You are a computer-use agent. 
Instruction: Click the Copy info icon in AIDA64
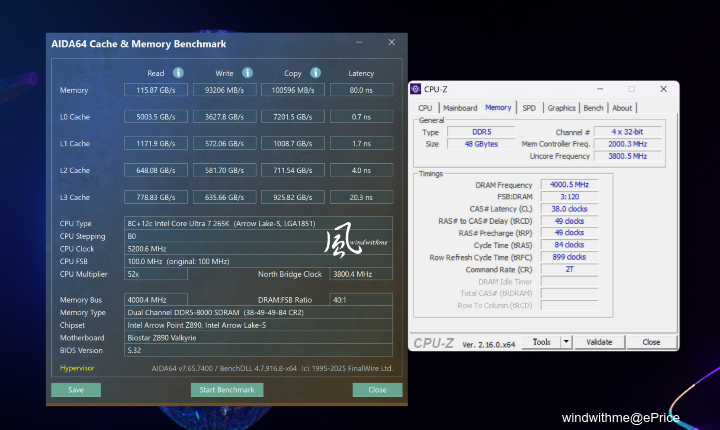click(x=315, y=73)
